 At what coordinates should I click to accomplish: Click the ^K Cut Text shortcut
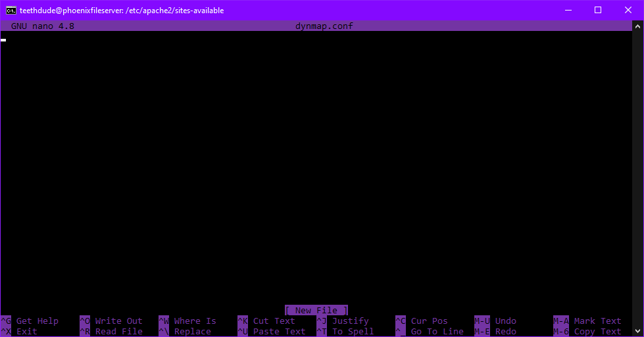(x=266, y=321)
